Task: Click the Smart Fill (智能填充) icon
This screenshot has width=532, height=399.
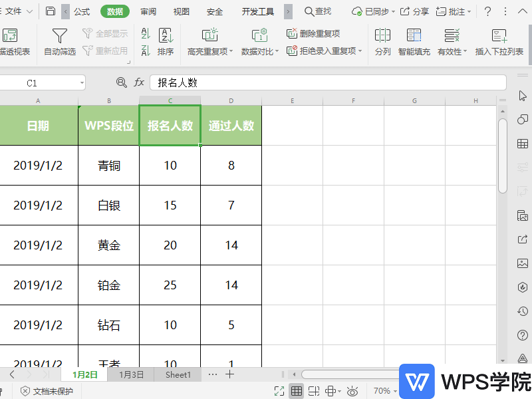Action: point(414,36)
